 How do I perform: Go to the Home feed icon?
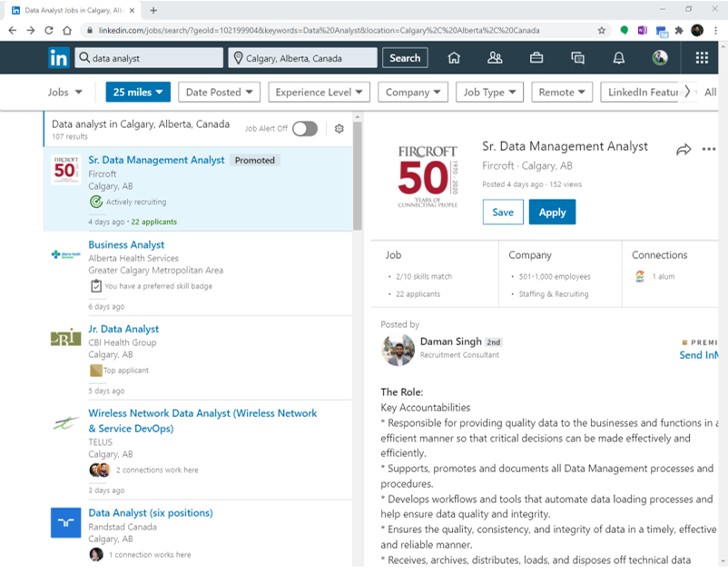[x=454, y=57]
